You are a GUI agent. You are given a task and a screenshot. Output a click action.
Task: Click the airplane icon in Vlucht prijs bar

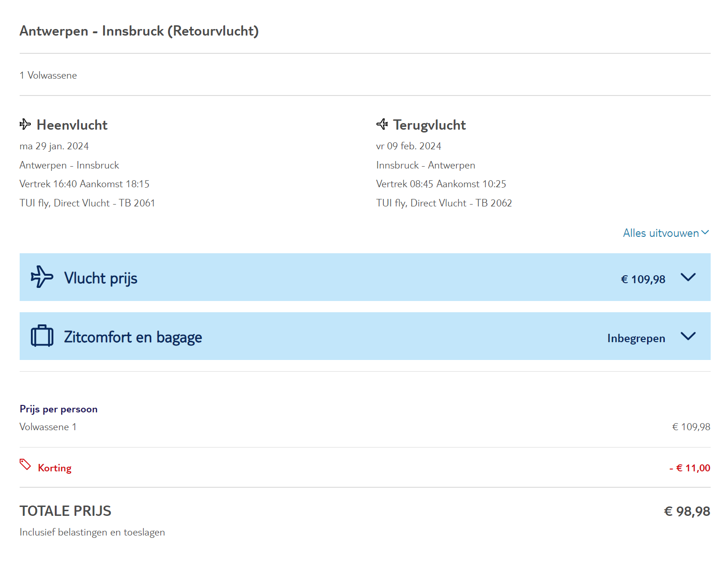[x=42, y=277]
